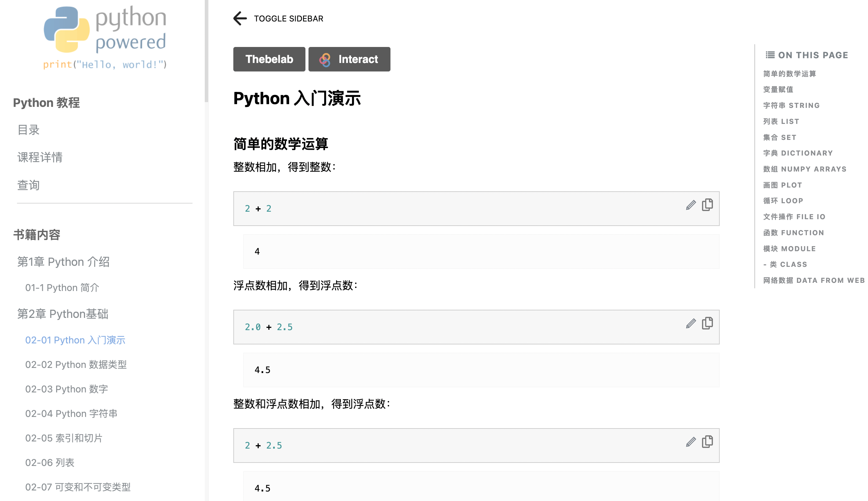Open 课程详情 in the sidebar
Screen dimensions: 868x501
[x=40, y=157]
